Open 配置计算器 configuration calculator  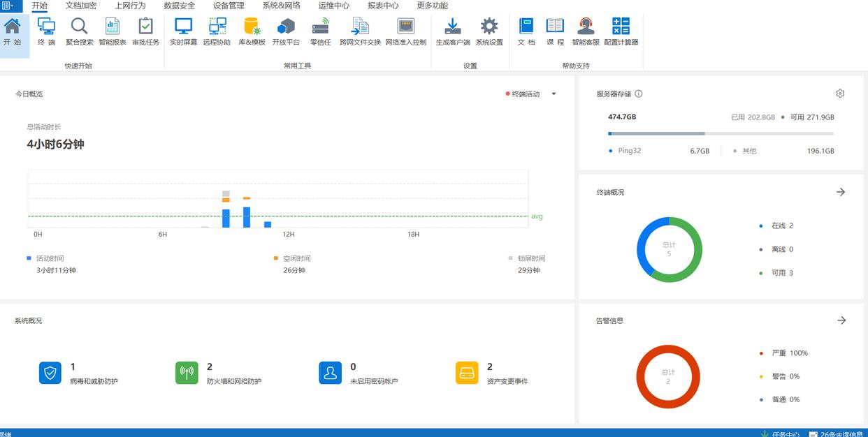pos(621,31)
